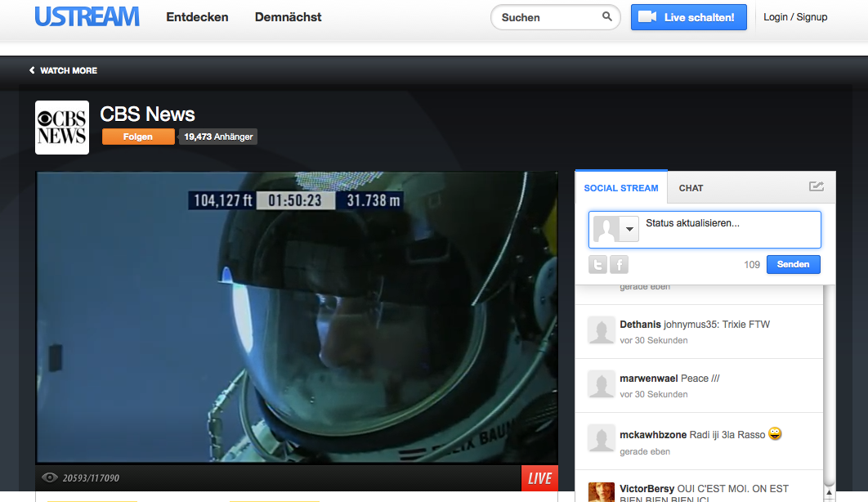The width and height of the screenshot is (868, 502).
Task: Click the 'gerade eben' timestamp under mckawhbzone
Action: click(x=645, y=451)
